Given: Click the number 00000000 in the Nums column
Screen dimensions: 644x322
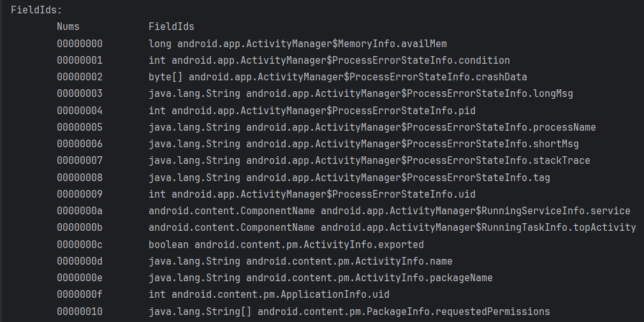Looking at the screenshot, I should click(x=79, y=44).
